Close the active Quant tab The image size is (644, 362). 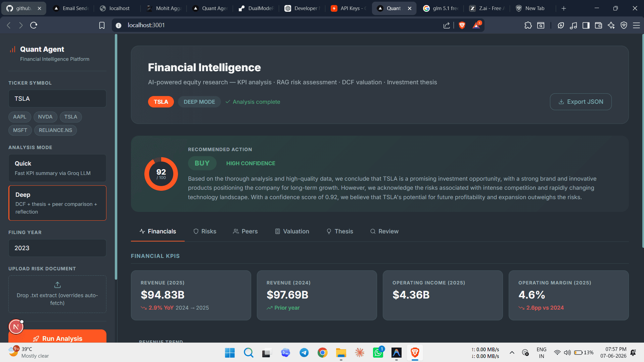410,8
